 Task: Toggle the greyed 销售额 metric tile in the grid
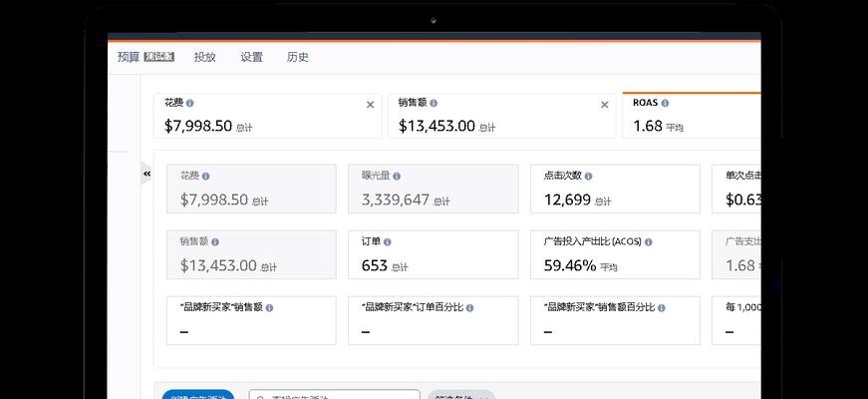[251, 255]
